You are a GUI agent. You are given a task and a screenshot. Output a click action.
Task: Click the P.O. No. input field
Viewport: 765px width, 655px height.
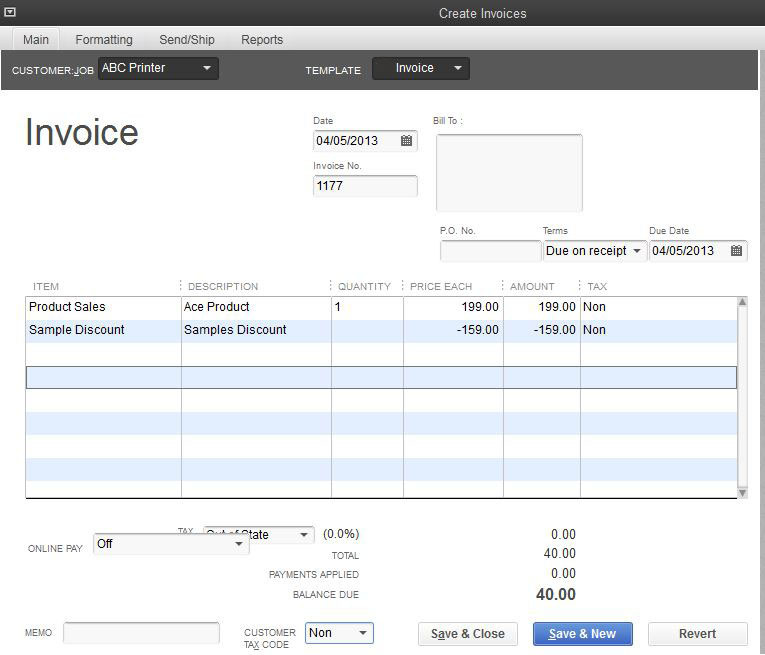489,251
